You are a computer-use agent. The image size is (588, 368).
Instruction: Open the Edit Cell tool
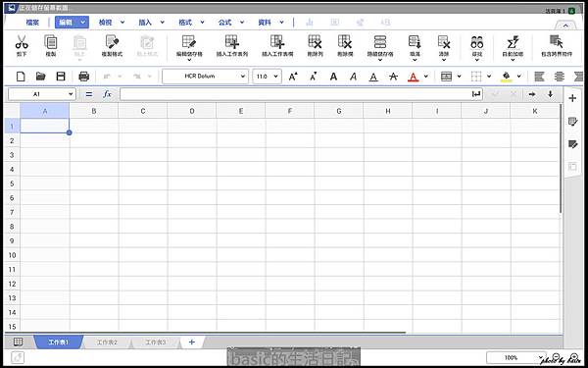point(189,42)
